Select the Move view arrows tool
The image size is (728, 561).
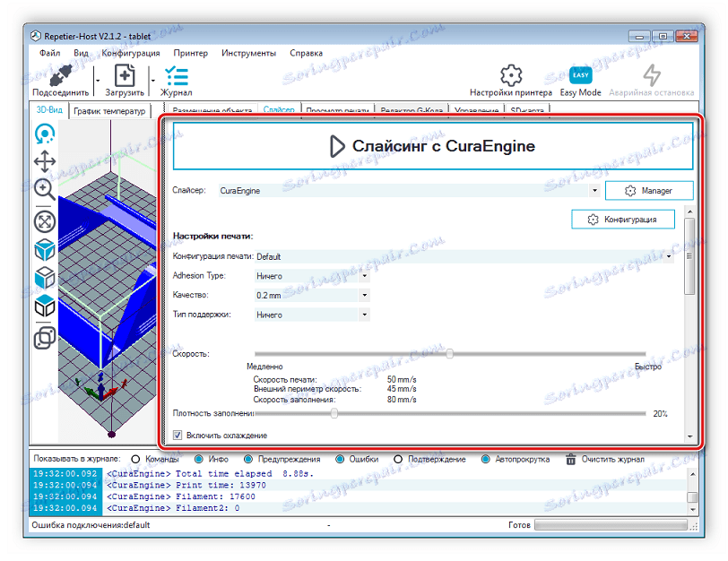tap(45, 161)
